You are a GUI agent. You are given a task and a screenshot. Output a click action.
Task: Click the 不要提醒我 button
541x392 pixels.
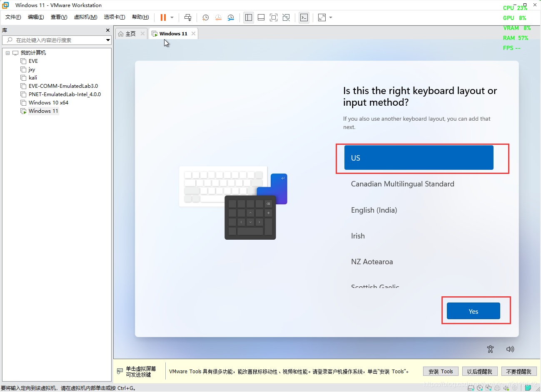point(519,371)
